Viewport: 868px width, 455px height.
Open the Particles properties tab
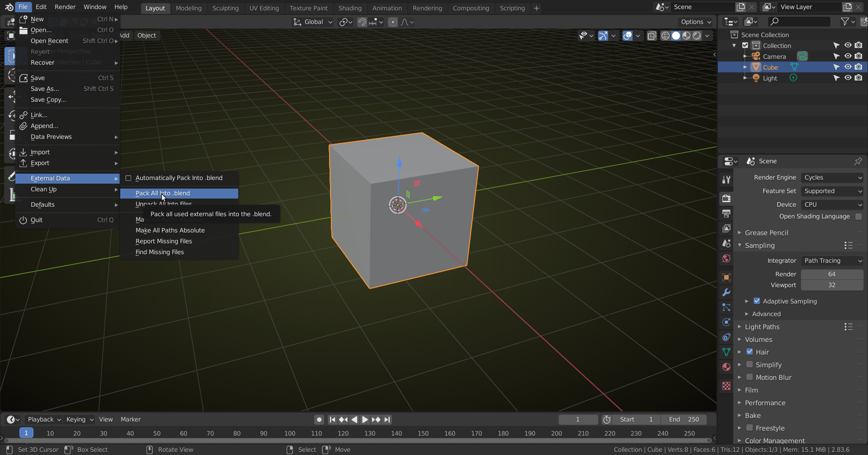[x=726, y=307]
